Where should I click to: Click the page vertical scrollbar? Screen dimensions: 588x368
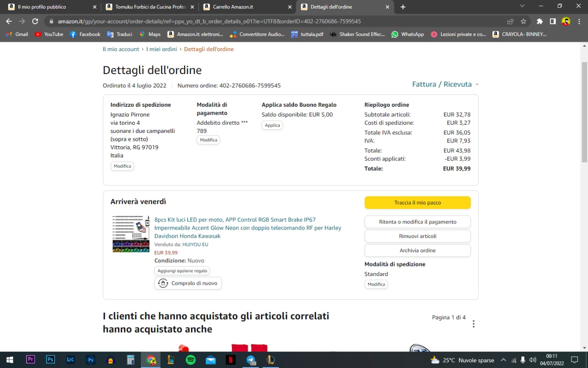click(584, 110)
